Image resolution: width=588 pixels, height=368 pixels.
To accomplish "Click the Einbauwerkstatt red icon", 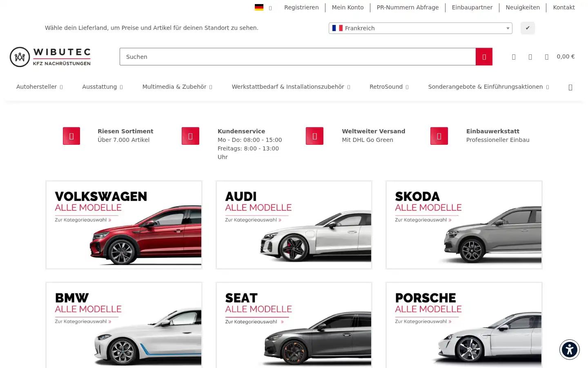I will pos(439,136).
